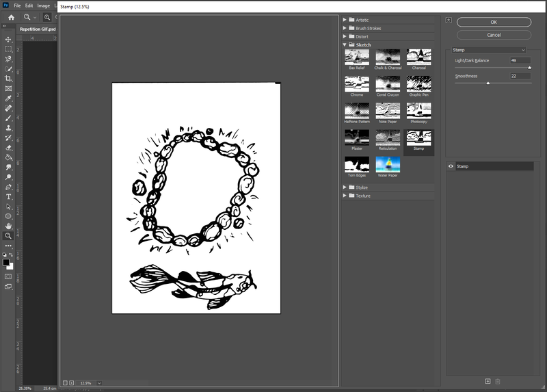Select the Move tool in toolbar

tap(8, 40)
